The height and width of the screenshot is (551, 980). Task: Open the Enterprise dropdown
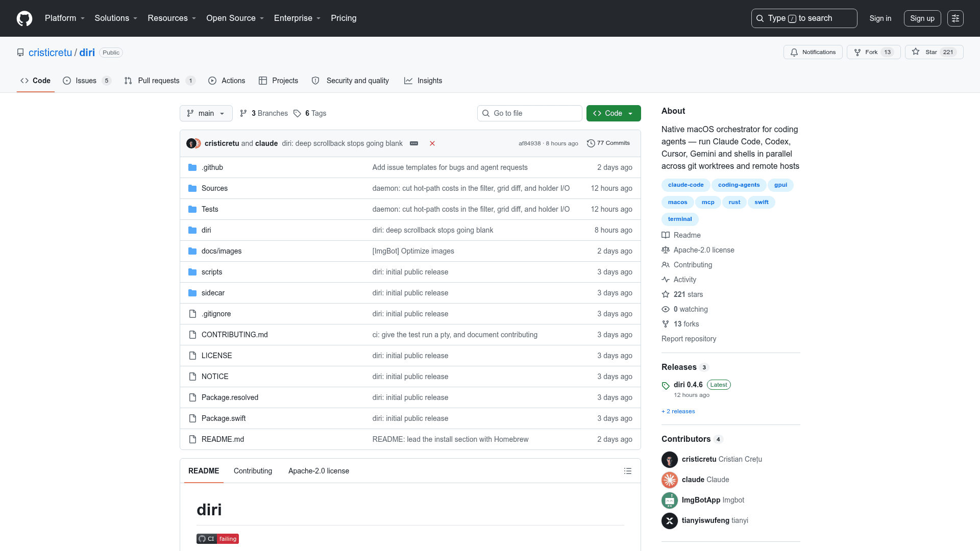[x=298, y=18]
